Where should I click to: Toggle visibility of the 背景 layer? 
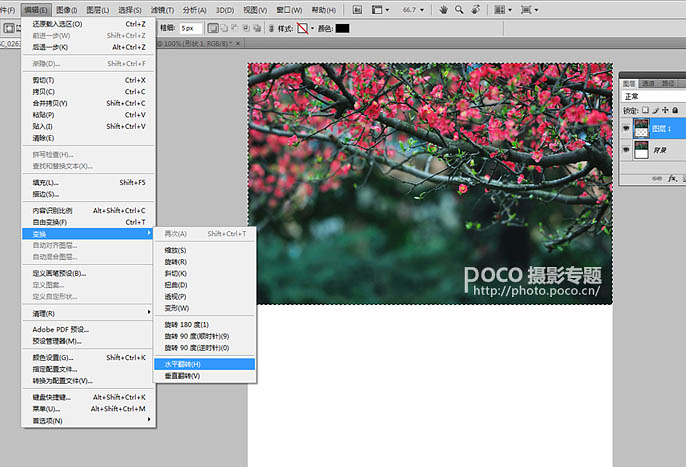[x=626, y=149]
